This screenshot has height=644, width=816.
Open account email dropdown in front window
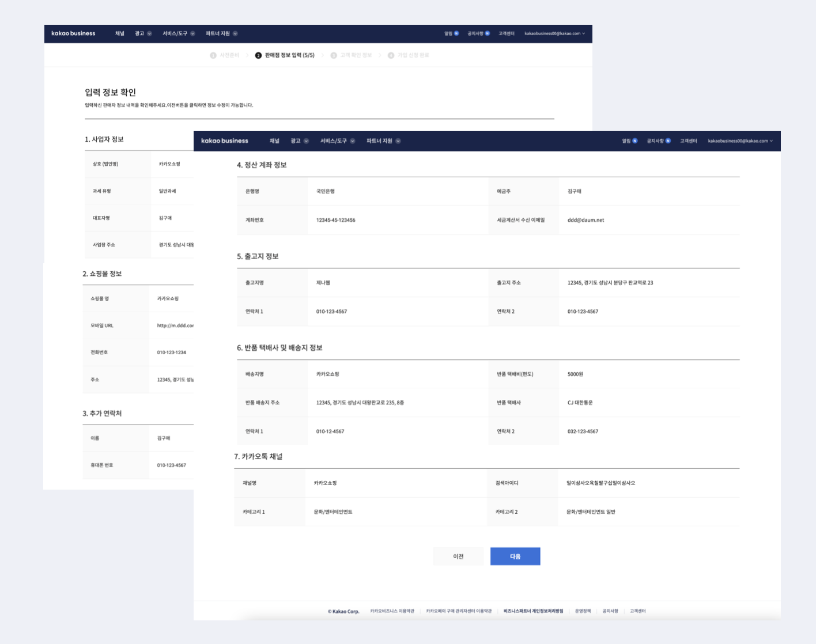tap(741, 141)
